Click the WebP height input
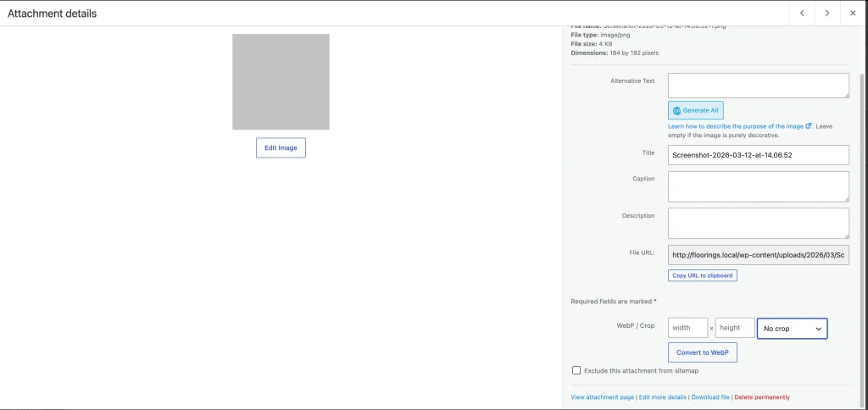Screen dimensions: 868x410 tap(735, 328)
